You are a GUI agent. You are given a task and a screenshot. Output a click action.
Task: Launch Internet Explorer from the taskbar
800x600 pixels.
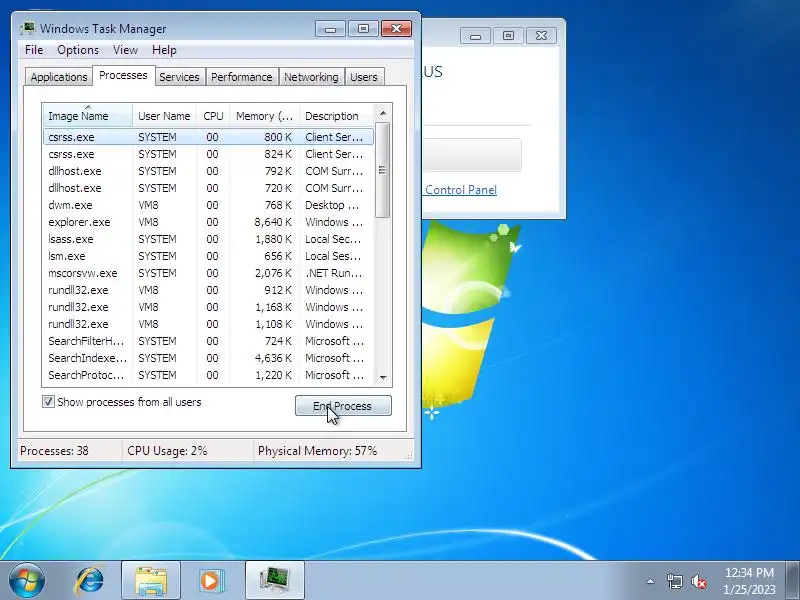coord(90,581)
